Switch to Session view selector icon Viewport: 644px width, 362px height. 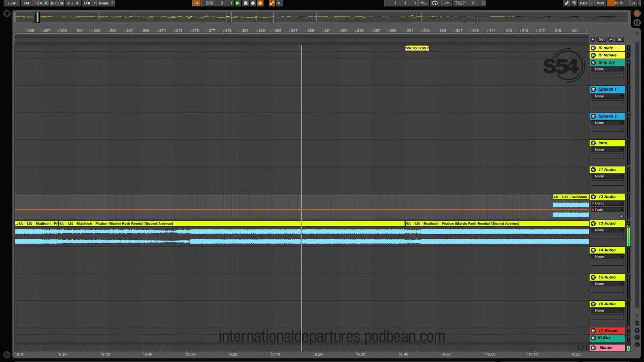637,22
